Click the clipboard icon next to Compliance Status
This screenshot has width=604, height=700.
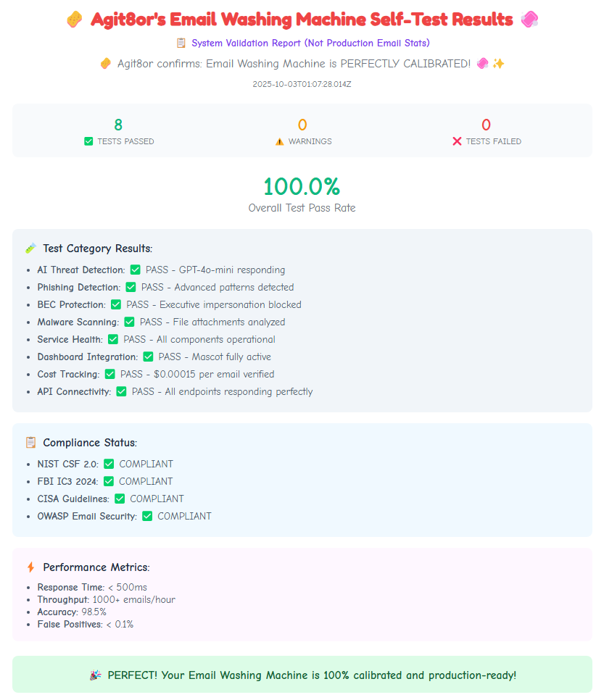point(30,443)
